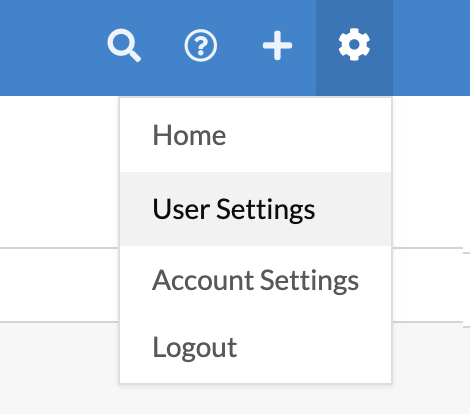470x414 pixels.
Task: Click the Logout link text
Action: pos(195,347)
